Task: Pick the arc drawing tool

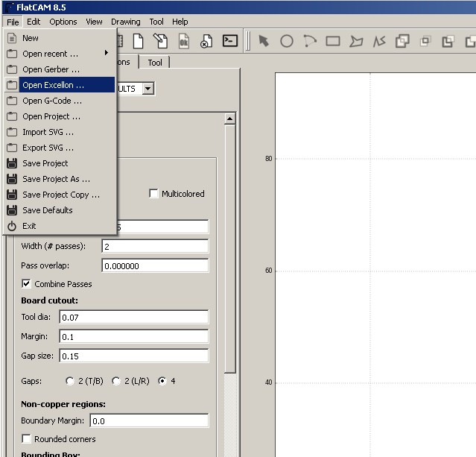Action: 310,41
